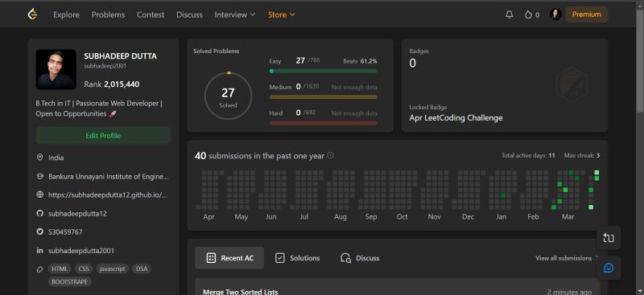Click the BOOTSTRAPE skill tag
Viewport: 644px width, 295px height.
pyautogui.click(x=69, y=282)
